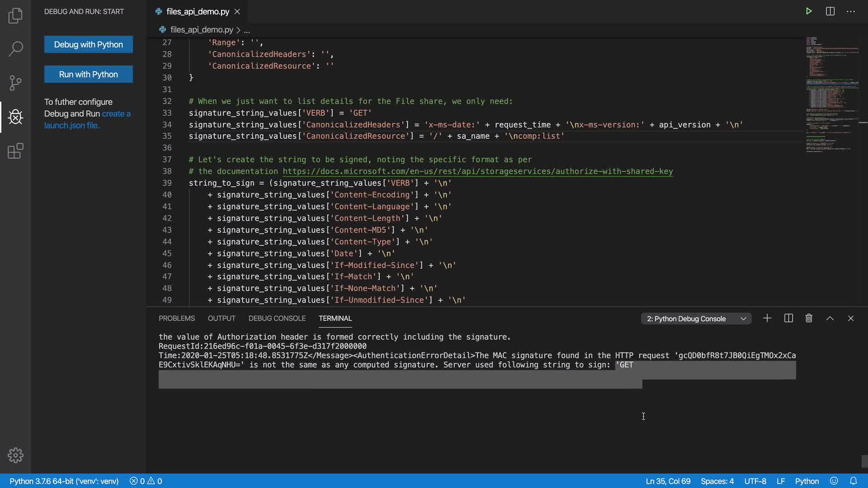Split the editor to the right
868x488 pixels.
coord(830,11)
